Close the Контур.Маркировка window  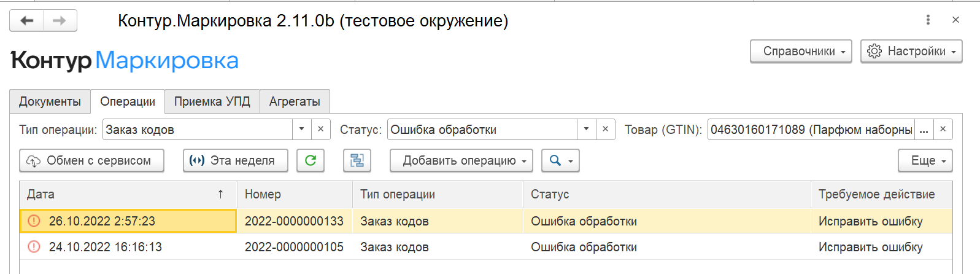click(955, 20)
